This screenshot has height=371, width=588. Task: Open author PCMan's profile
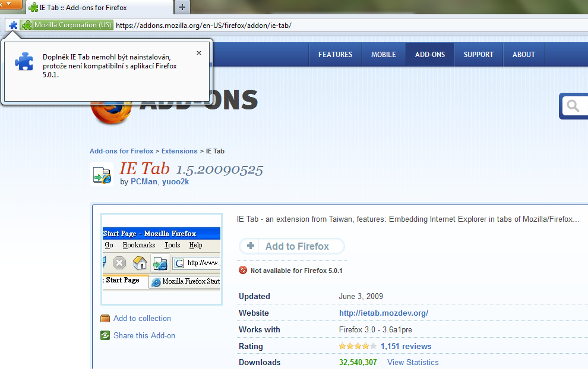[x=144, y=182]
